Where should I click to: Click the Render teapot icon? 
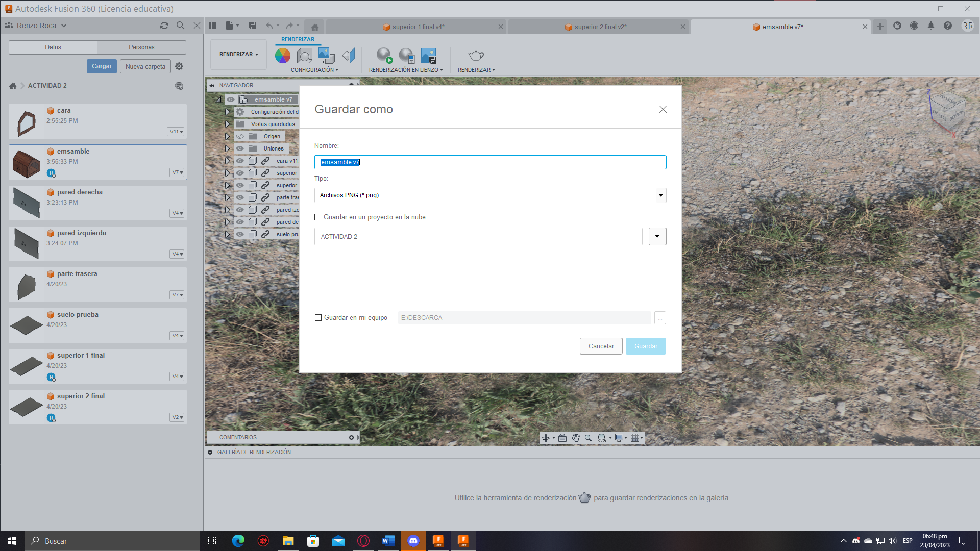coord(476,55)
